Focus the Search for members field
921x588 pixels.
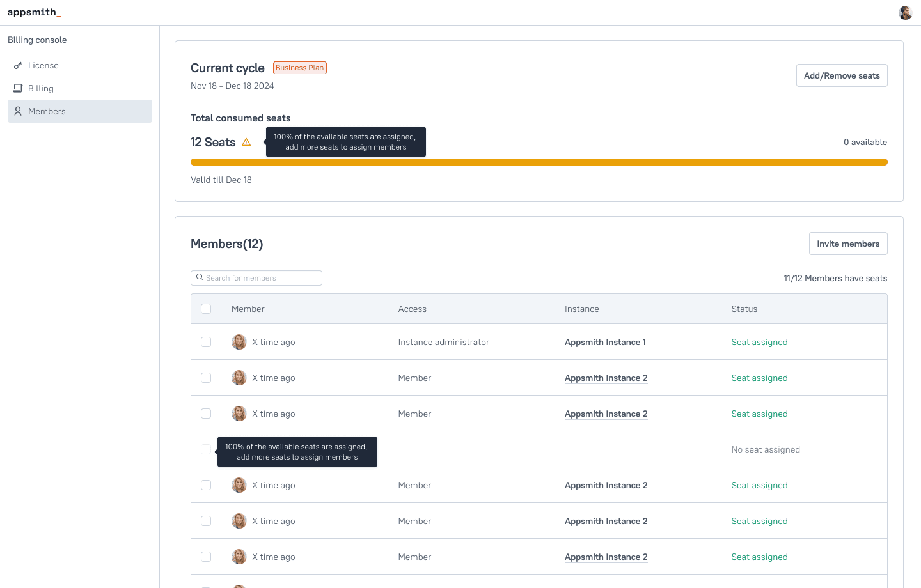[256, 278]
